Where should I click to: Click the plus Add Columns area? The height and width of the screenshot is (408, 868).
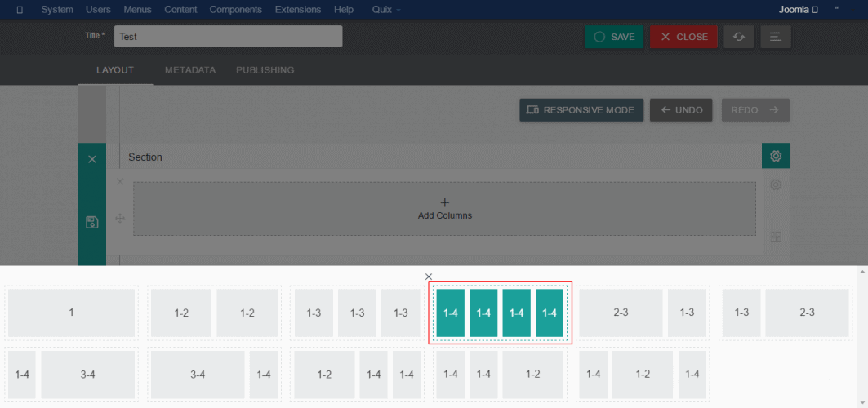pyautogui.click(x=444, y=209)
